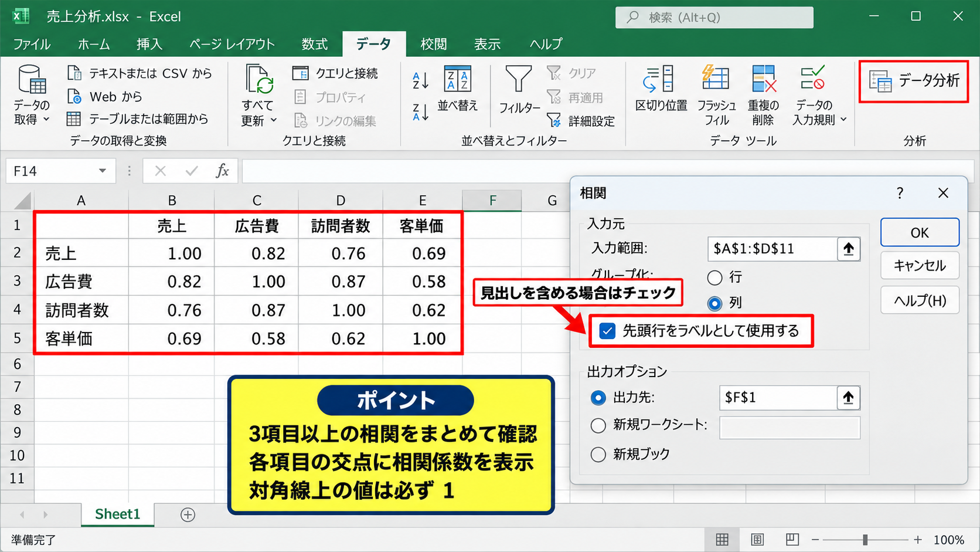Toggle the フィルター funnel
The image size is (980, 552).
519,89
